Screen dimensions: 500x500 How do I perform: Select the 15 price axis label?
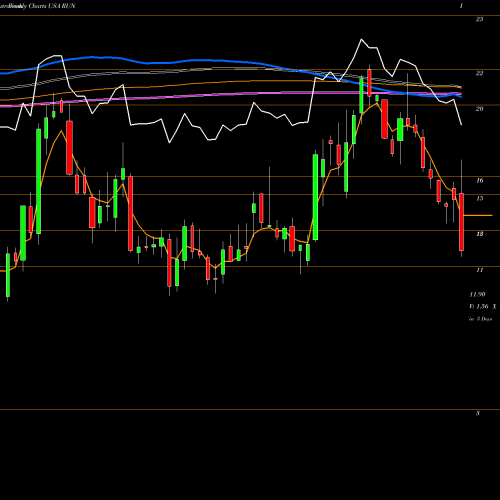click(479, 199)
